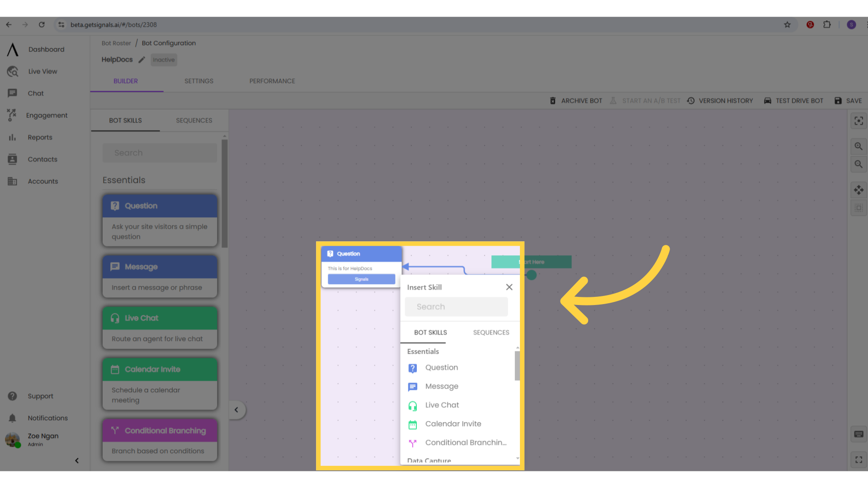Switch to BOT SKILLS tab in Insert Skill modal
Screen dimensions: 868x488
click(430, 333)
